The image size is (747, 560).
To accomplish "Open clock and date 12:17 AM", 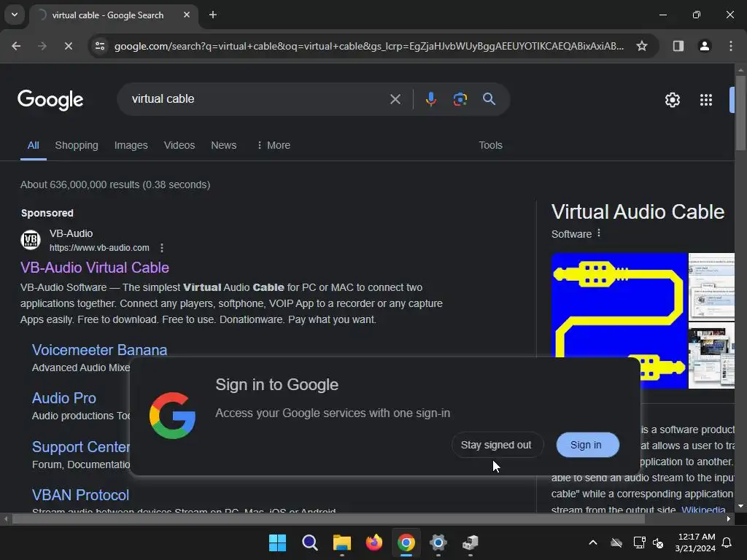I will (695, 542).
